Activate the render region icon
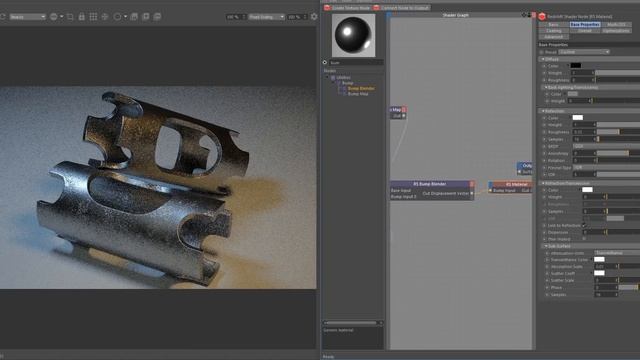The width and height of the screenshot is (640, 360). tap(70, 17)
